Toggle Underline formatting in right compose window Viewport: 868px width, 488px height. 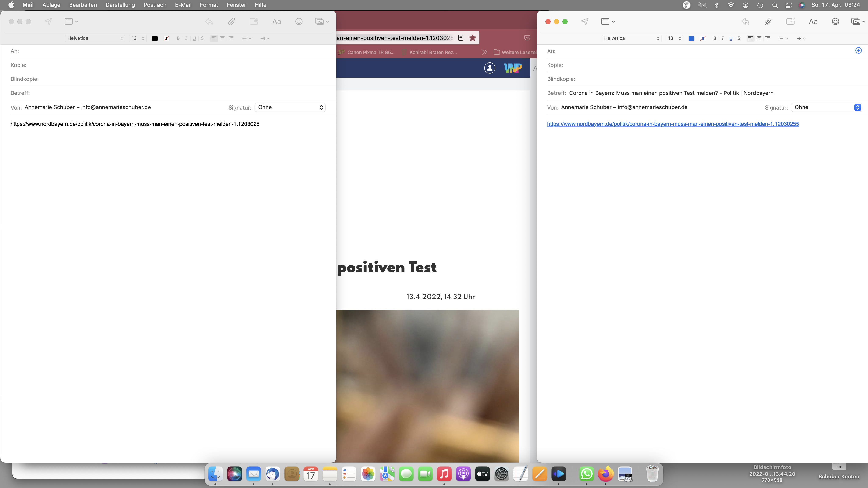(731, 38)
